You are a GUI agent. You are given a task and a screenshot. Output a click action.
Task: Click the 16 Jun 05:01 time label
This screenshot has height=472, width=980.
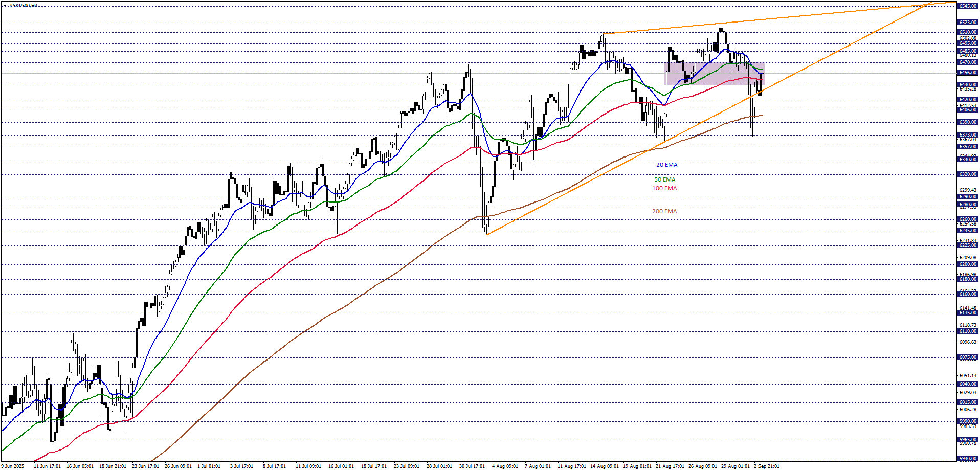click(80, 466)
